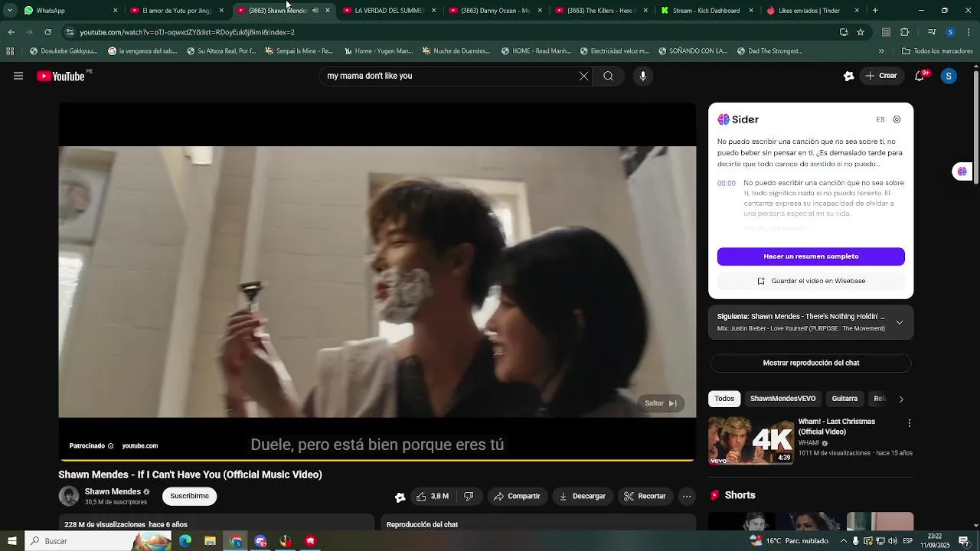Skip the ad with Saltar

pyautogui.click(x=661, y=403)
